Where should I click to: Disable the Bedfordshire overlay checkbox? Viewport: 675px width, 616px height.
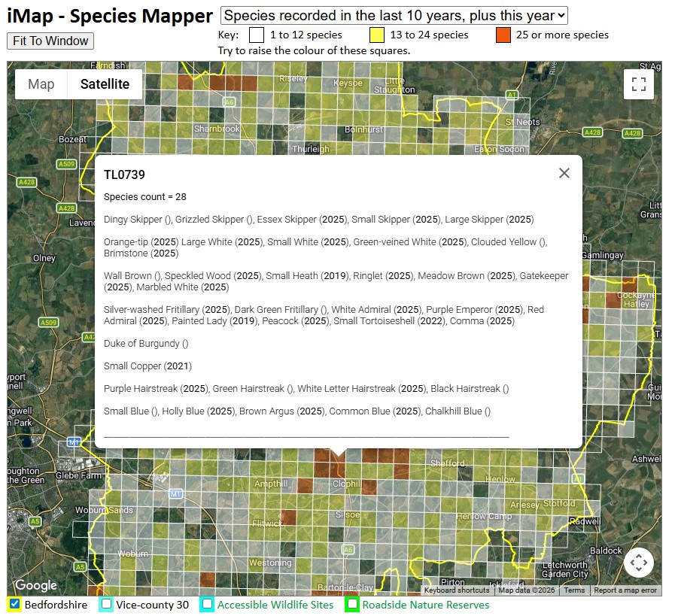point(12,604)
